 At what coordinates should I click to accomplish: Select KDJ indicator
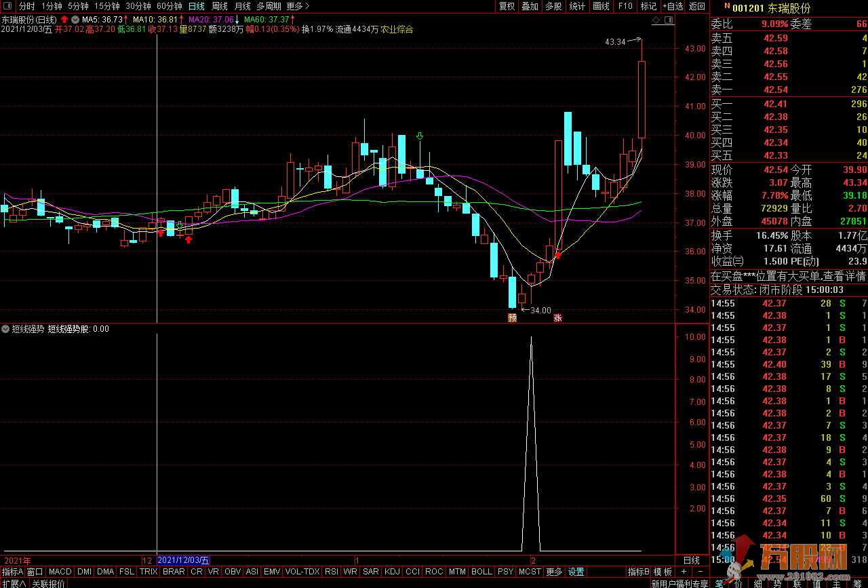[393, 572]
